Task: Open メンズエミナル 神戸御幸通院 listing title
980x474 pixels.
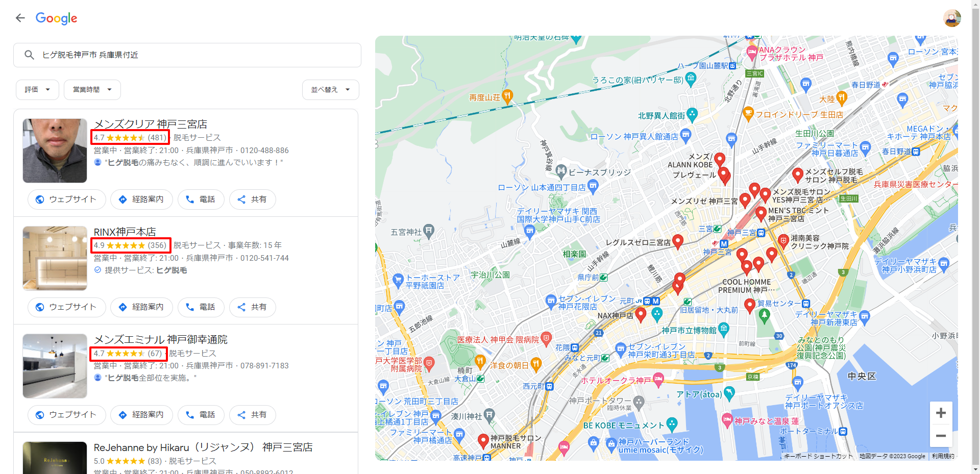Action: point(160,339)
